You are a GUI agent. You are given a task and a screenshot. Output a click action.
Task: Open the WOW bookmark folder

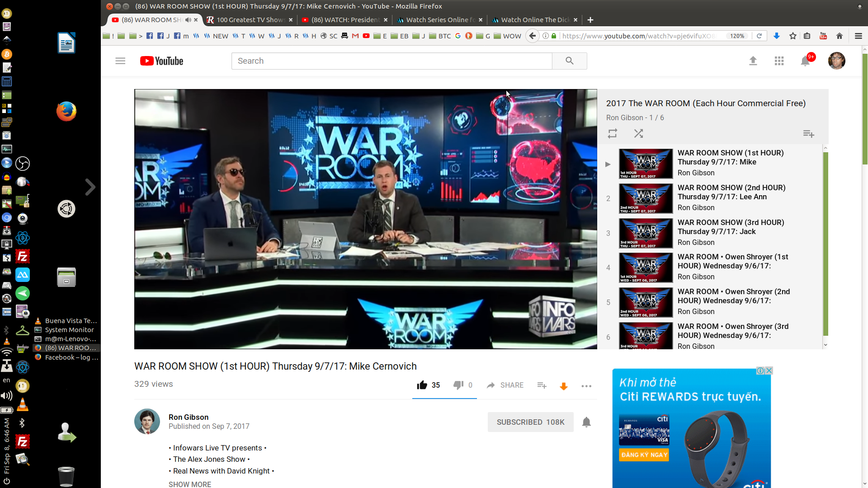508,36
